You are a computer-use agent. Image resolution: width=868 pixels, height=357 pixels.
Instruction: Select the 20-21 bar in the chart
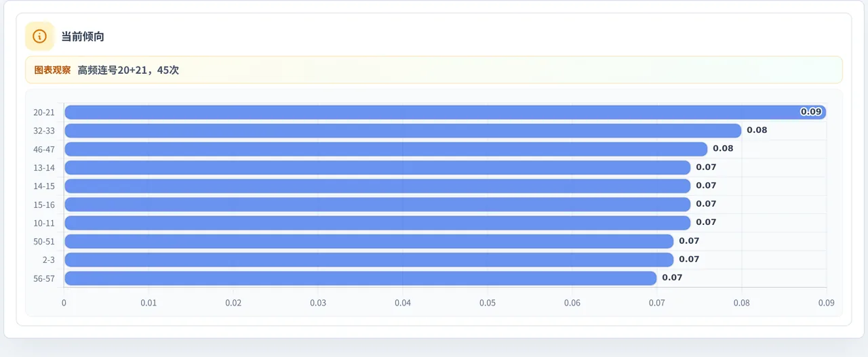tap(446, 112)
